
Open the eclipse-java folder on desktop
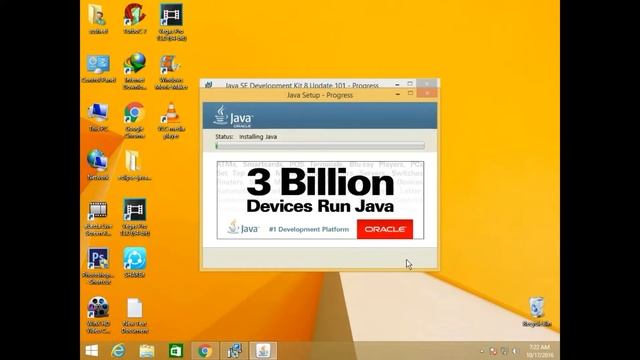point(134,165)
